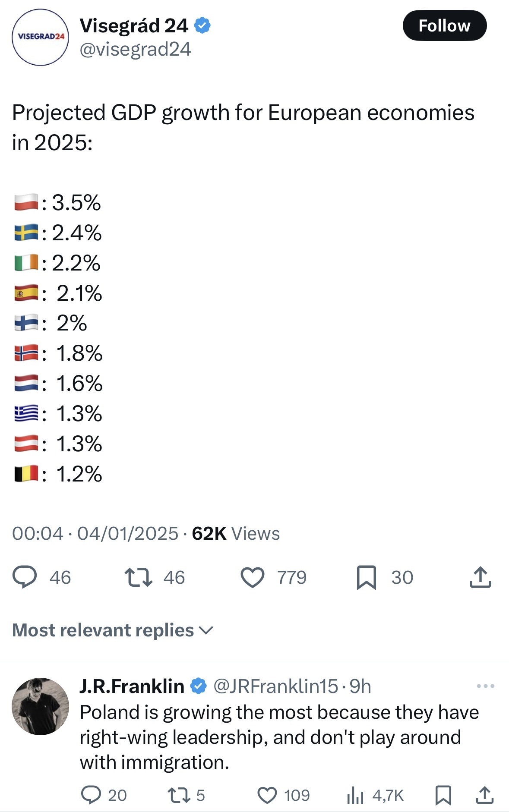This screenshot has width=509, height=812.
Task: Bookmark J.R.Franklin's reply
Action: 443,795
